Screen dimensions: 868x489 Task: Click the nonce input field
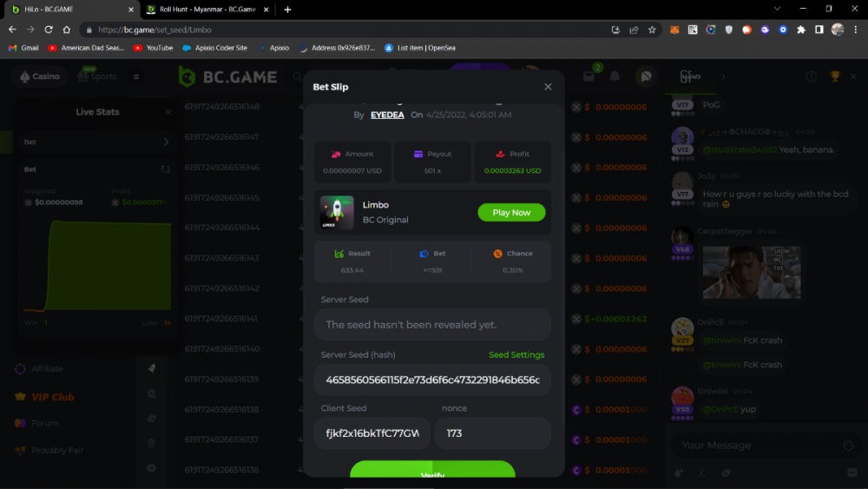click(492, 433)
